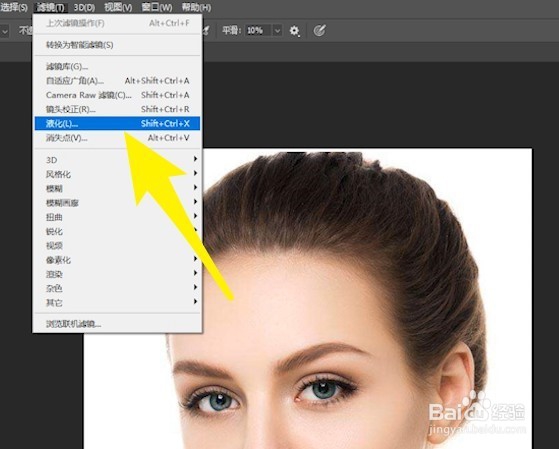
Task: Open the 窗口(W) menu
Action: [x=157, y=7]
